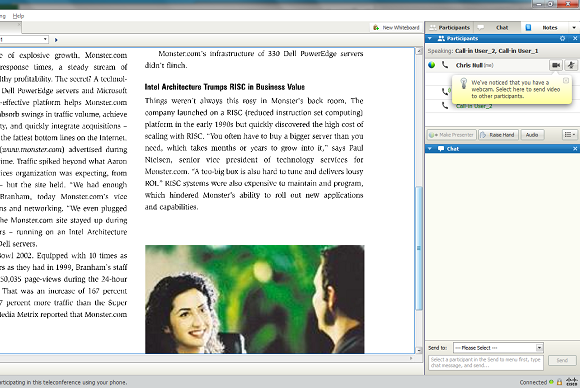Collapse the Chat panel with its triangle

(x=430, y=149)
